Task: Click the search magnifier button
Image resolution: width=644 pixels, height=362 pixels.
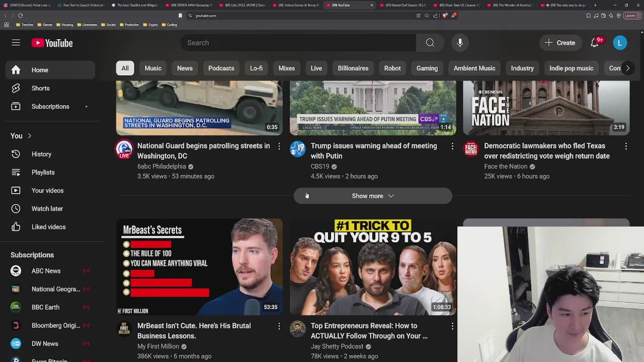Action: point(430,43)
